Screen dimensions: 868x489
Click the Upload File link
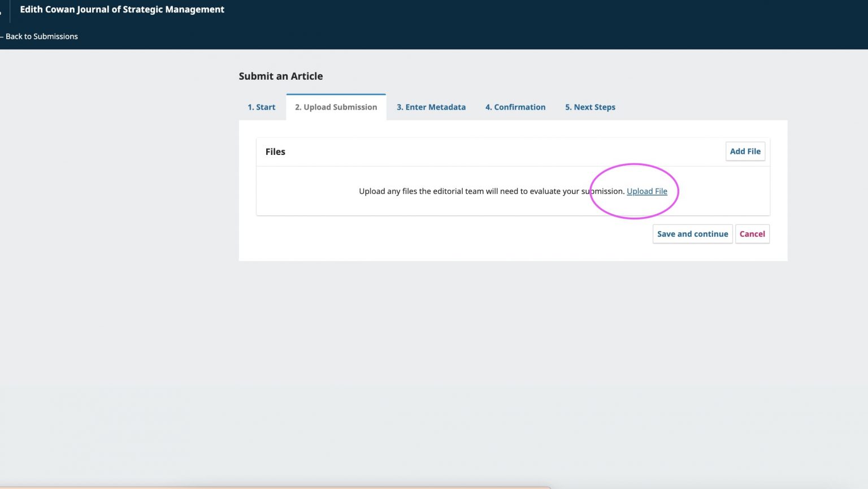coord(647,191)
